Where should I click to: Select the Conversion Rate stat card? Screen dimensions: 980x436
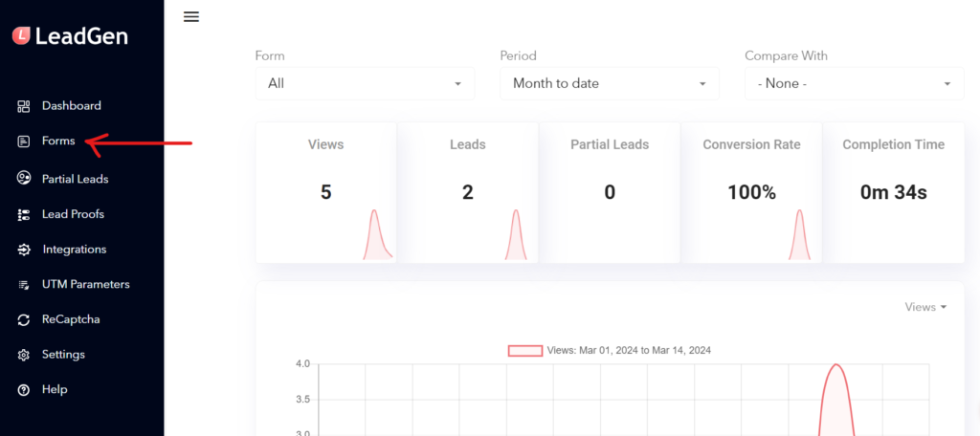(751, 192)
